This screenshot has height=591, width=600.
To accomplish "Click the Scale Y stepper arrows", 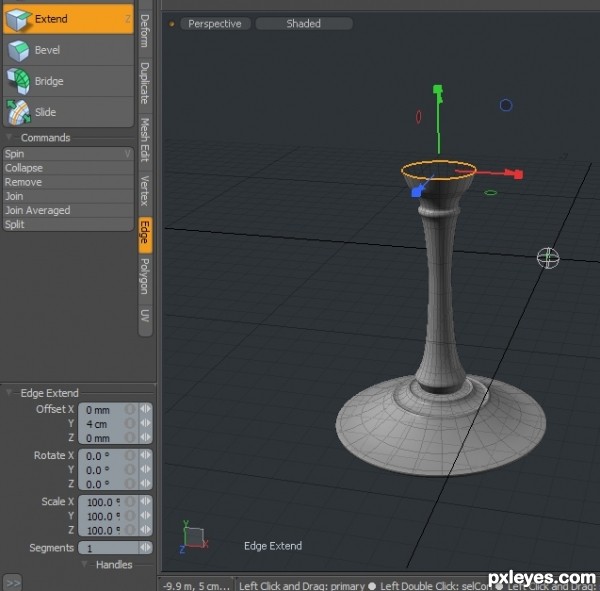I will click(x=145, y=515).
